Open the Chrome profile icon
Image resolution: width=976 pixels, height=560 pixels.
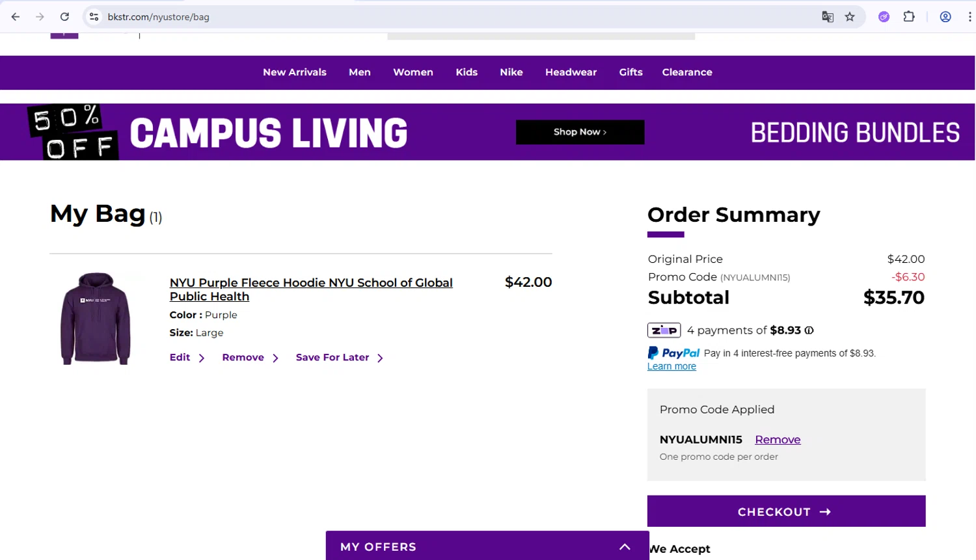coord(945,17)
